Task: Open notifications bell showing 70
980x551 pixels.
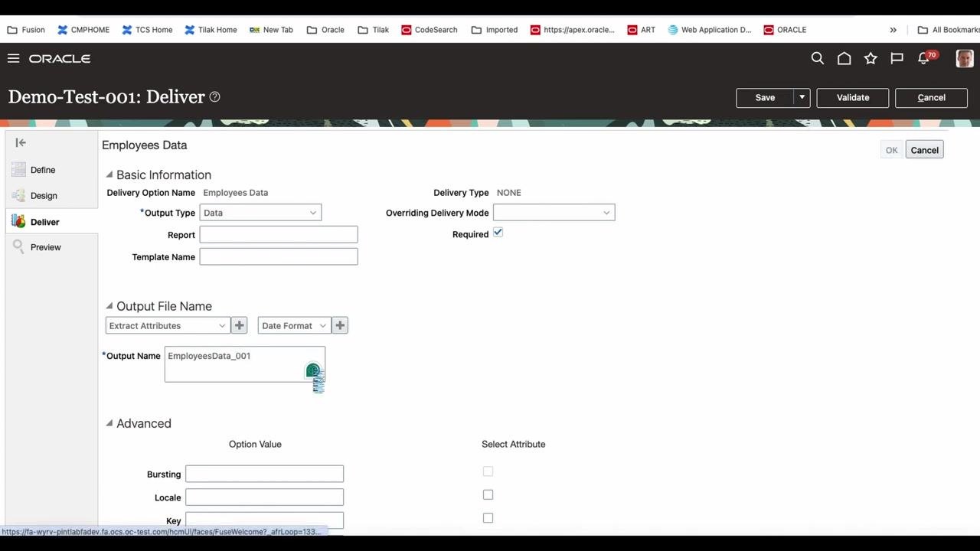Action: click(926, 57)
